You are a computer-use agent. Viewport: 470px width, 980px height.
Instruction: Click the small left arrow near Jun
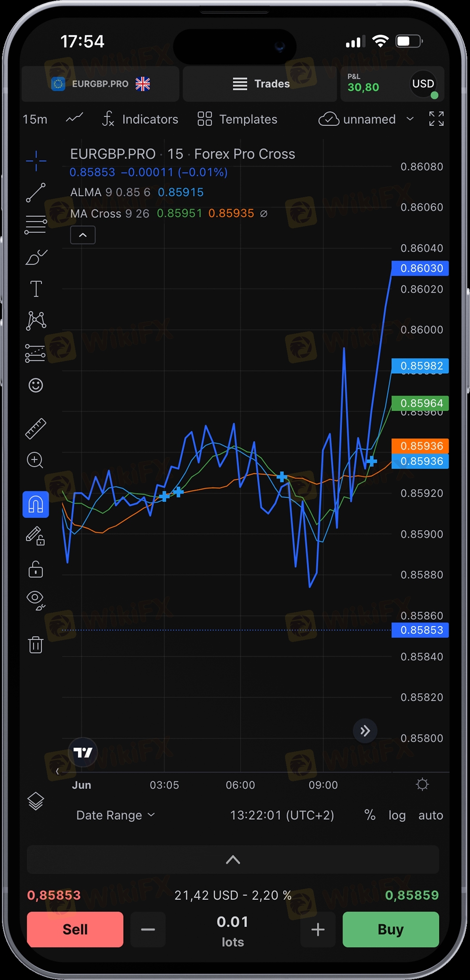point(57,771)
